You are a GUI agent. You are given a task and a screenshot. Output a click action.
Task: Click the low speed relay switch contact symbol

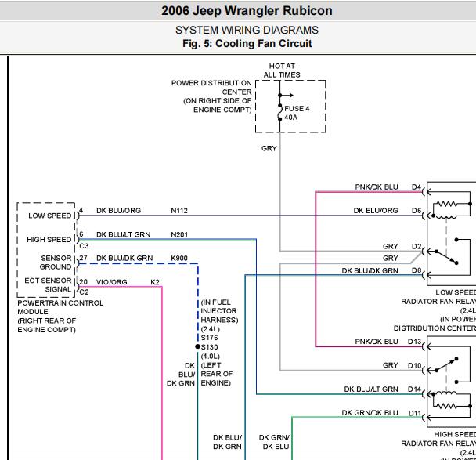[446, 257]
